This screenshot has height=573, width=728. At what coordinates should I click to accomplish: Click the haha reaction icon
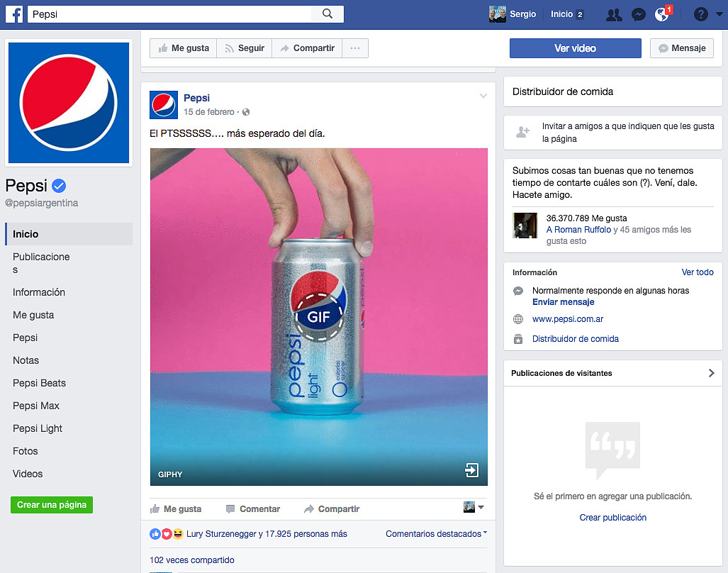pyautogui.click(x=178, y=534)
